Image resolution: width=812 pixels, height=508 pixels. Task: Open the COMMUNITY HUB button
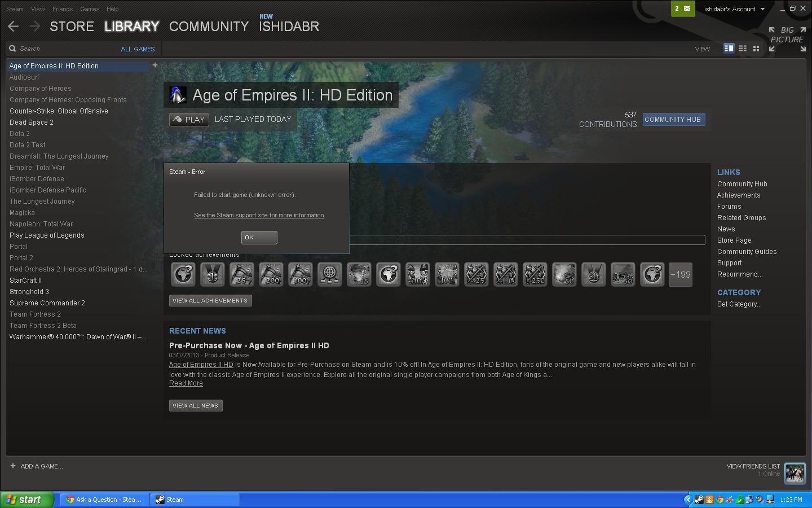(x=673, y=120)
